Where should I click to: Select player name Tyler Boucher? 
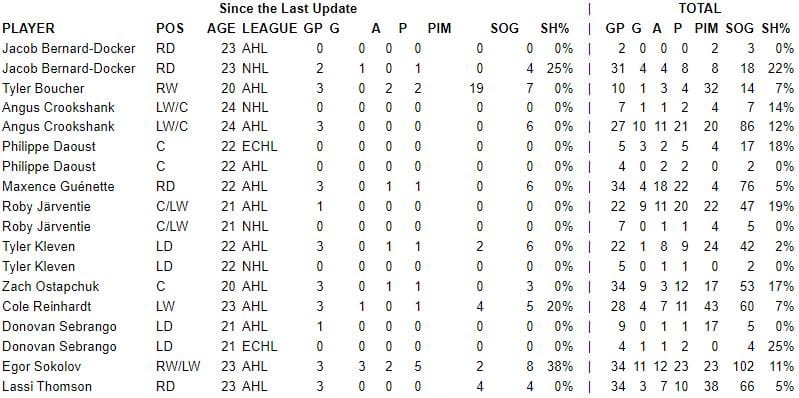[x=43, y=88]
